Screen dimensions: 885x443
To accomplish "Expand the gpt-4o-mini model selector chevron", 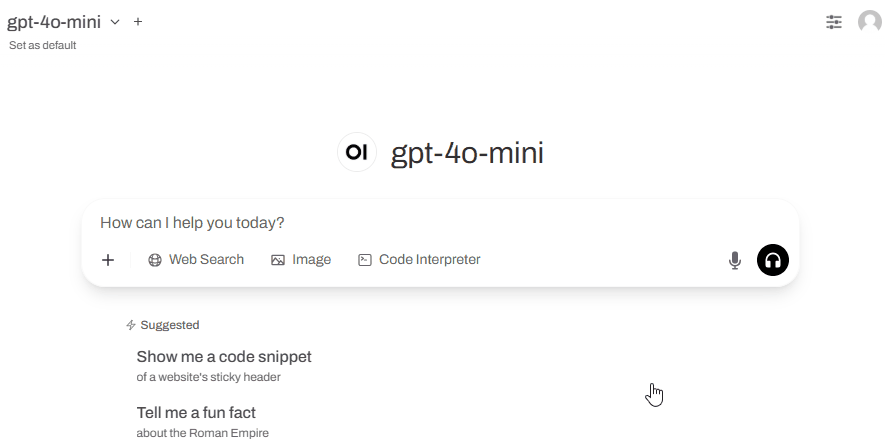I will [115, 22].
